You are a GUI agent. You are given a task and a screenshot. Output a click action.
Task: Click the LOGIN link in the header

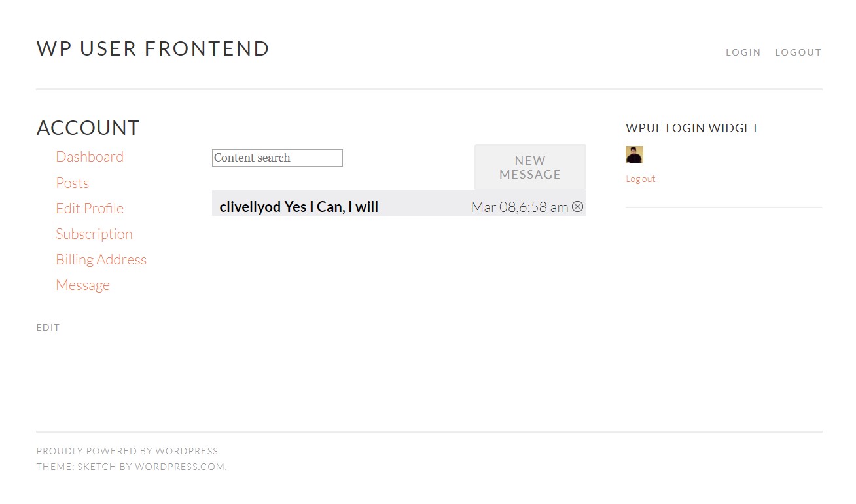[743, 52]
